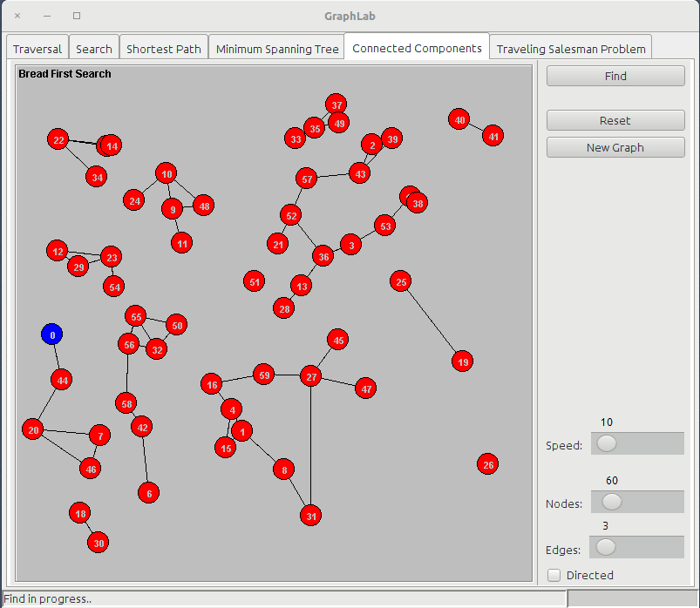
Task: Click graph node 43
Action: pos(360,173)
